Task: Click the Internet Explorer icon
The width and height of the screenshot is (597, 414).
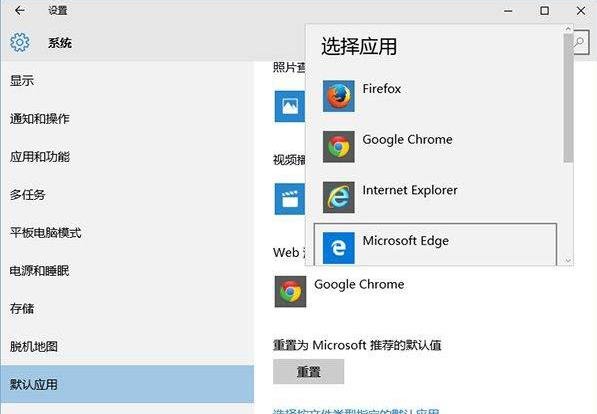Action: (338, 197)
